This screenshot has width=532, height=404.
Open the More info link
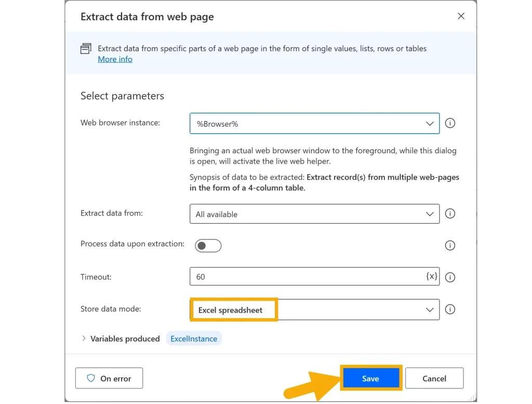pos(115,59)
